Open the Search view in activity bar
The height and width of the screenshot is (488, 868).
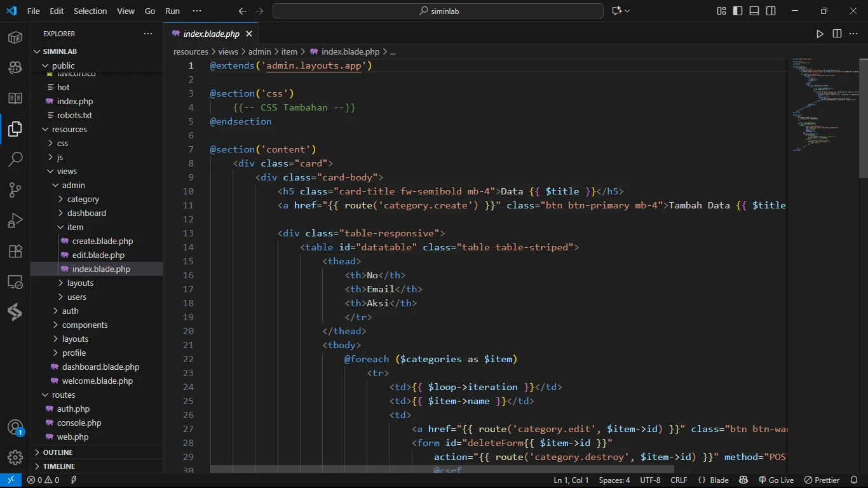[x=15, y=159]
